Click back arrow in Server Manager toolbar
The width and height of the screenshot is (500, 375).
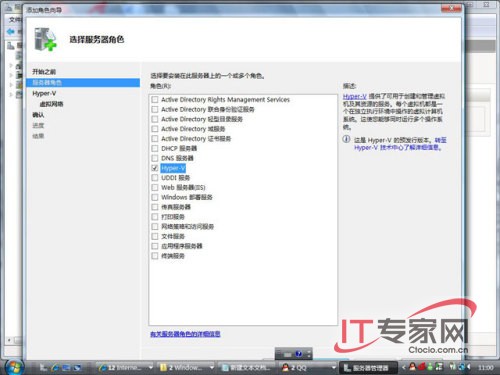tap(11, 32)
